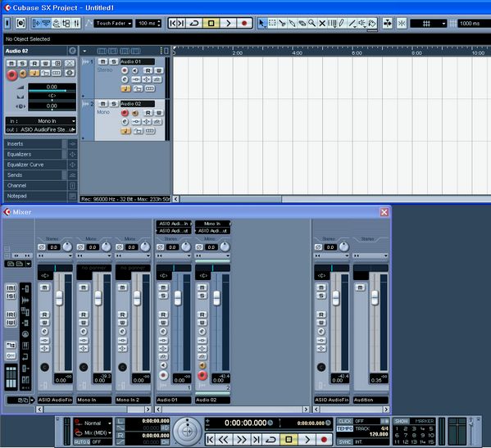This screenshot has height=448, width=491.
Task: Mute the Mono In channel in Mixer
Action: pos(84,287)
